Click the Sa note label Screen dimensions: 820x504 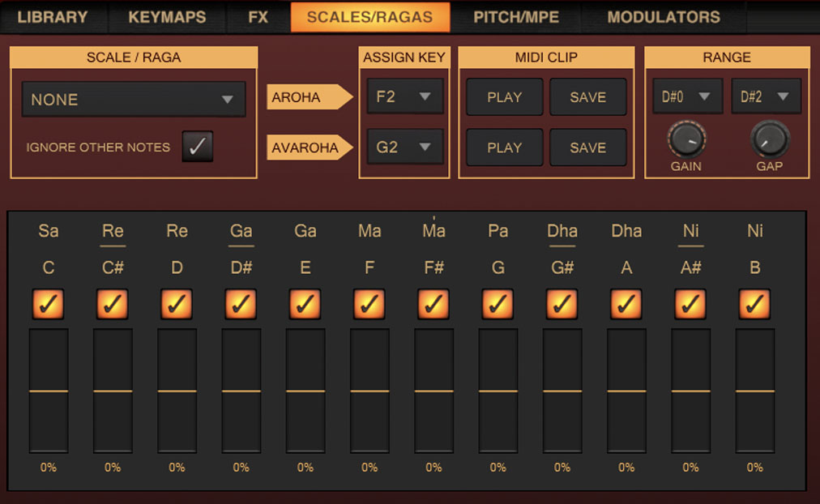pyautogui.click(x=48, y=231)
